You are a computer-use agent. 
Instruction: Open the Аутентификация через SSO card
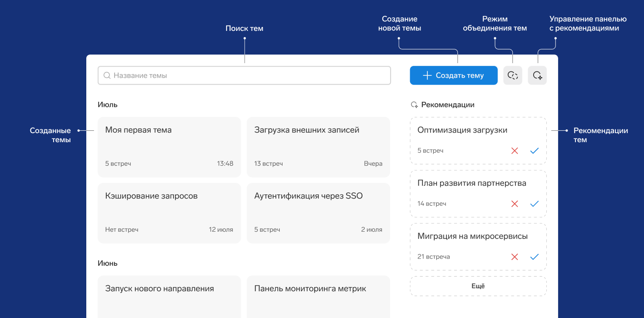(318, 213)
